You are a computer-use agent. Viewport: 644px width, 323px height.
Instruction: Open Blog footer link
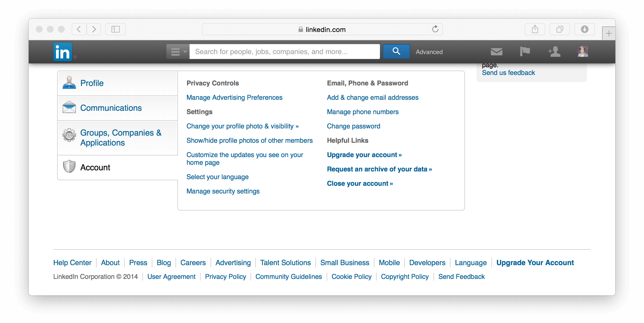164,263
